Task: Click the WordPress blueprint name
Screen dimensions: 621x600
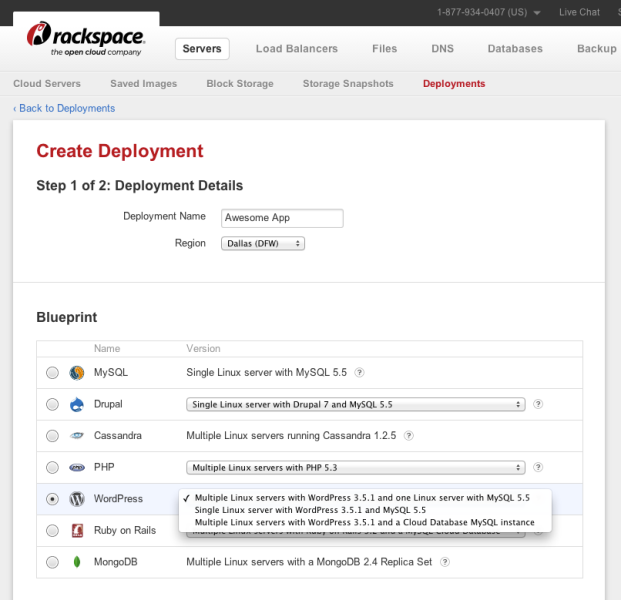Action: (x=118, y=499)
